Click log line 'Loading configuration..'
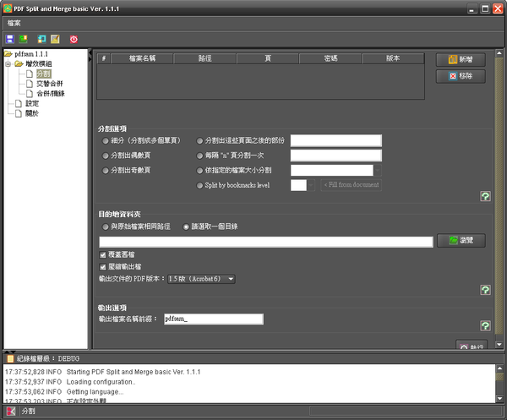 101,382
